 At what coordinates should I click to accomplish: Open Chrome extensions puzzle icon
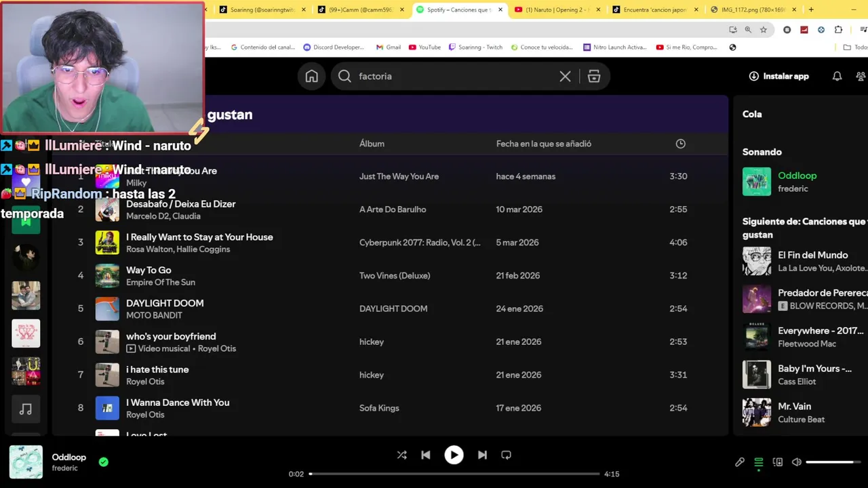click(838, 30)
